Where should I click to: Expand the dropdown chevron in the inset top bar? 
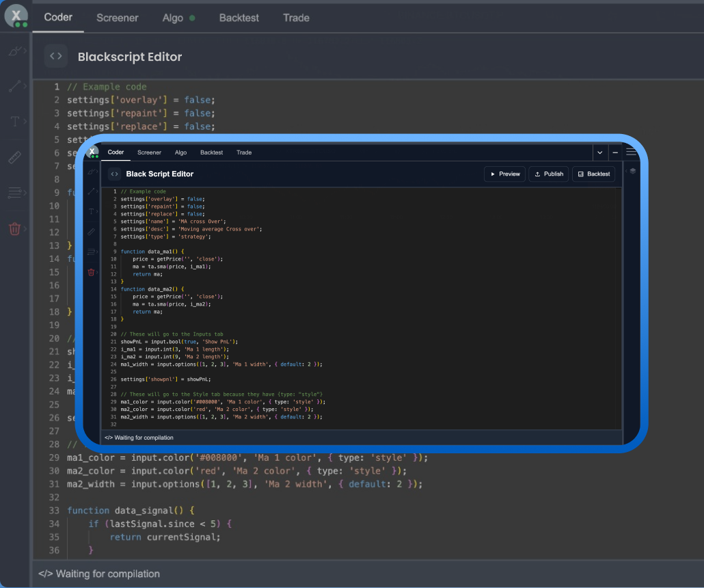coord(600,152)
